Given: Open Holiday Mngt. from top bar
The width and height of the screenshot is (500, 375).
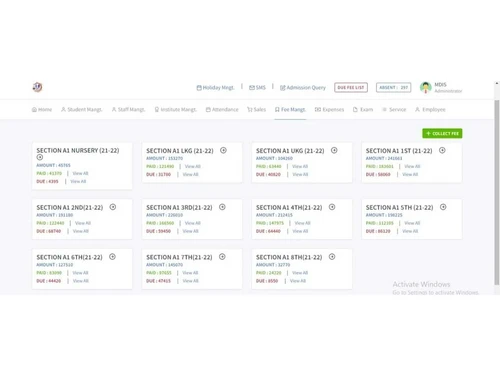Looking at the screenshot, I should (x=215, y=88).
